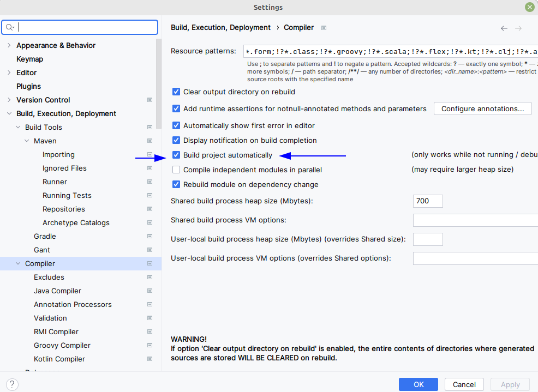Image resolution: width=538 pixels, height=392 pixels.
Task: Select Annotation Processors in the sidebar
Action: tap(71, 304)
